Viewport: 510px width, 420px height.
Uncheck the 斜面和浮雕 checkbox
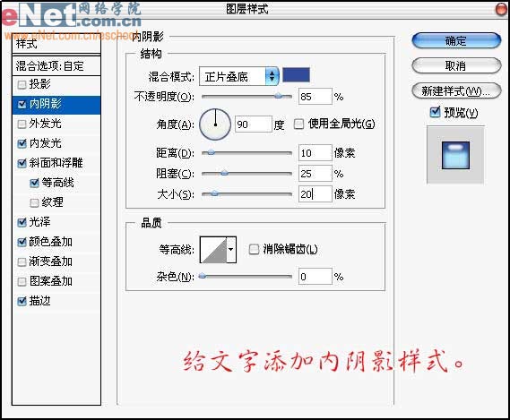[22, 163]
